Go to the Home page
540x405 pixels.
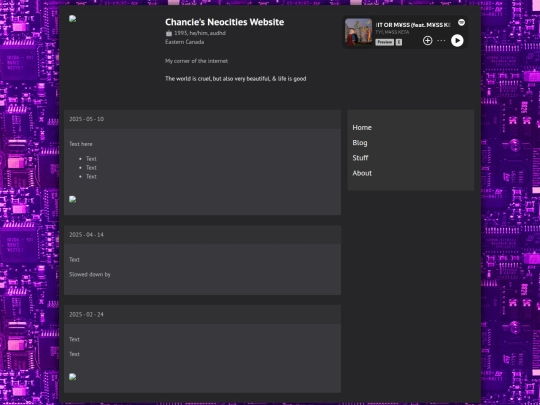coord(362,127)
